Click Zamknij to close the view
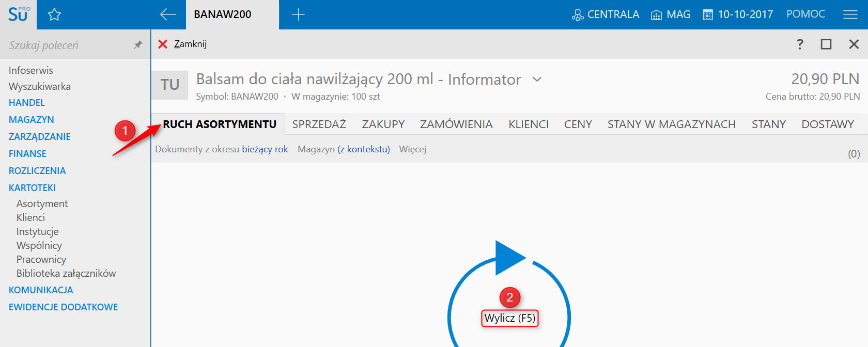This screenshot has width=868, height=347. [x=190, y=44]
